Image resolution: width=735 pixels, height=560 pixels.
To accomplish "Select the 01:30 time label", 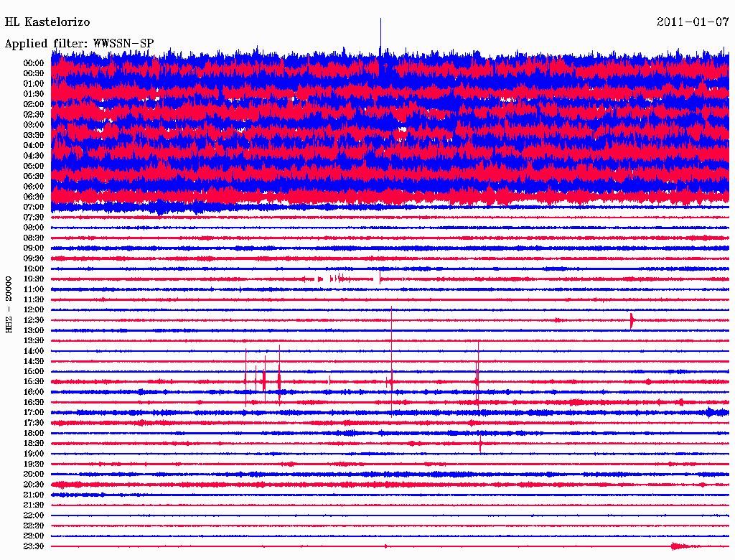I will [x=34, y=94].
